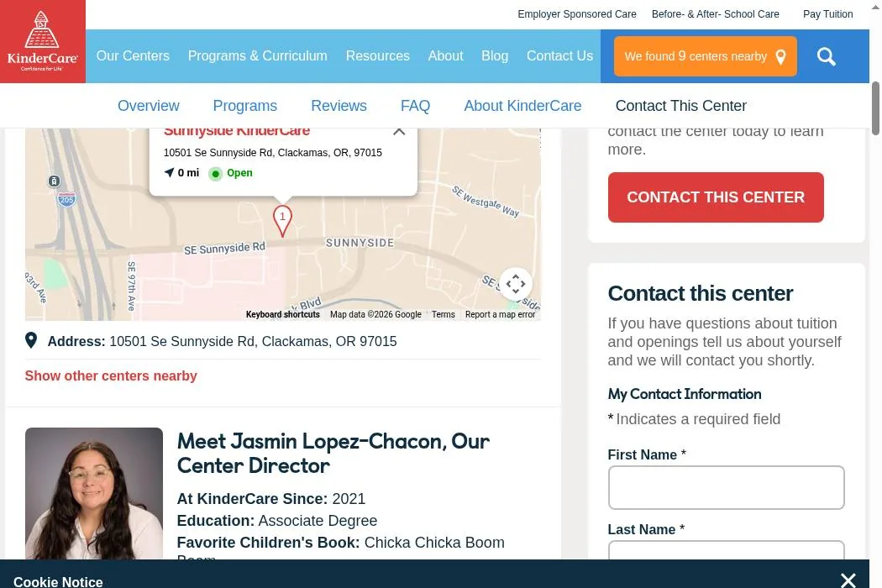
Task: Click Education: Associate Degree text
Action: (276, 521)
